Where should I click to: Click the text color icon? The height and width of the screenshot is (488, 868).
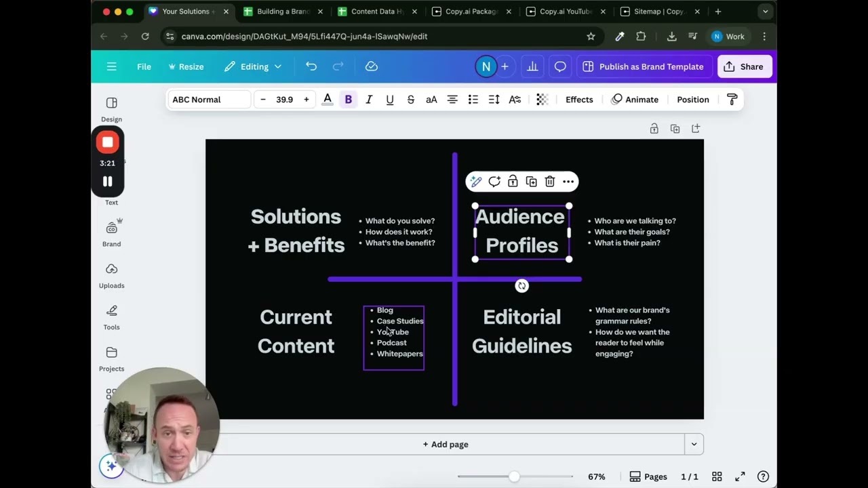click(328, 100)
